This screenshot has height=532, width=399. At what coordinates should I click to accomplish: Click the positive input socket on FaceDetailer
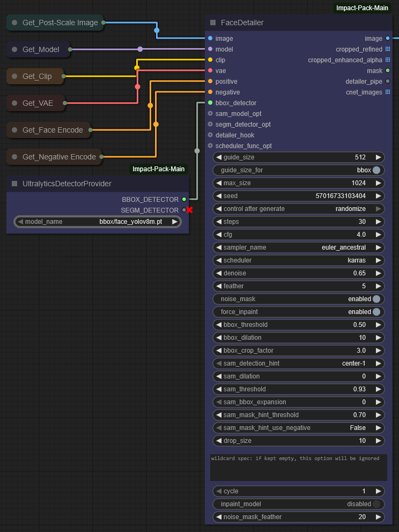coord(210,82)
